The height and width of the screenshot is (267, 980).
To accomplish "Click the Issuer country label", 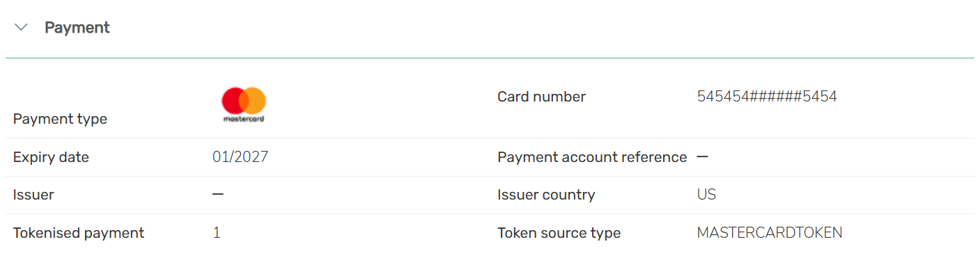I will (546, 195).
